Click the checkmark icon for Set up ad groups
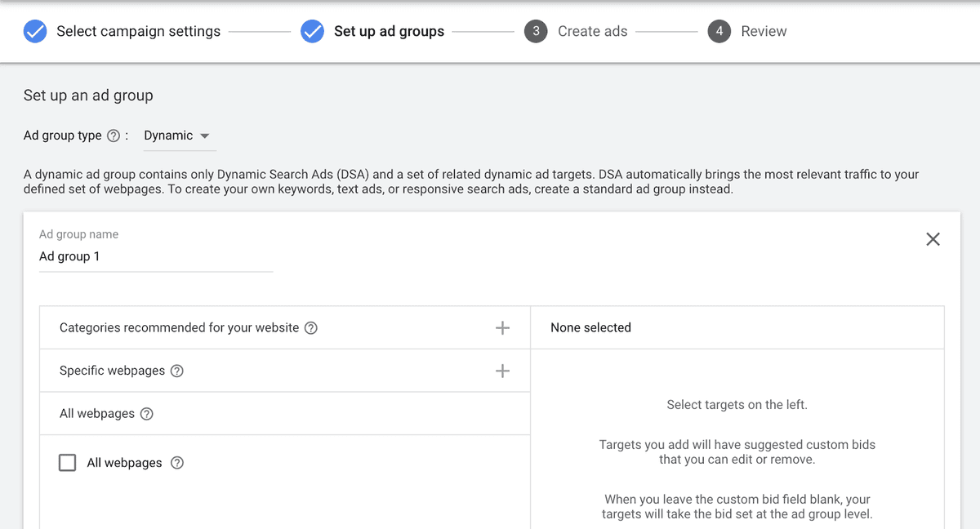Viewport: 980px width, 529px height. [313, 32]
